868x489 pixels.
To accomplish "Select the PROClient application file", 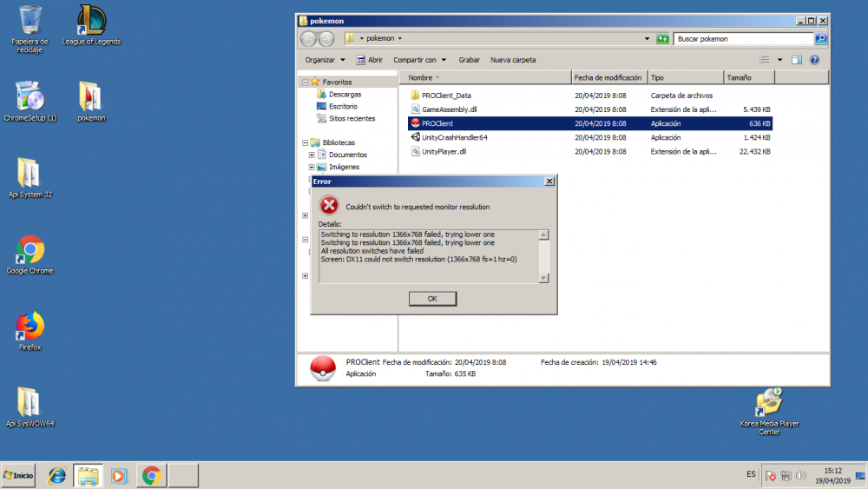I will (x=438, y=123).
